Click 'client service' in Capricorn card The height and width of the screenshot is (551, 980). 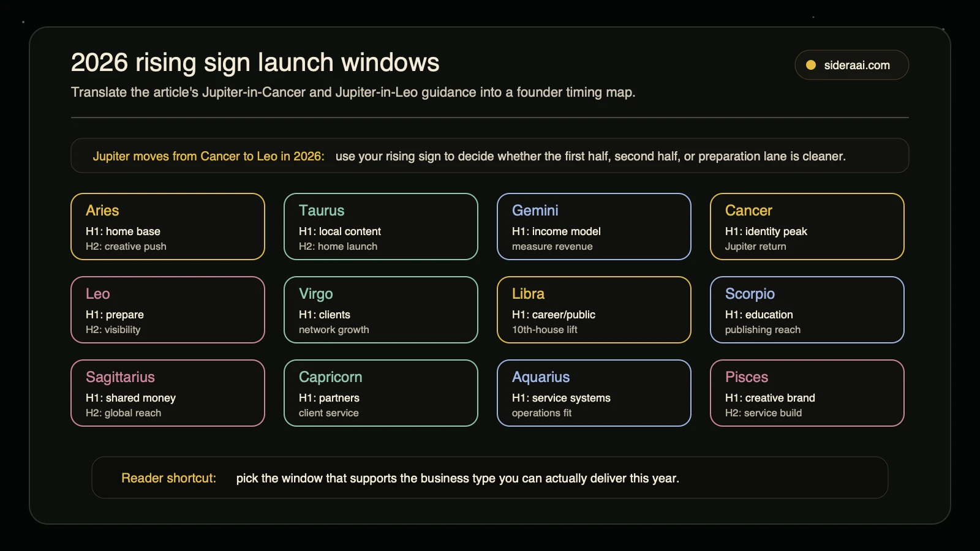click(x=329, y=413)
